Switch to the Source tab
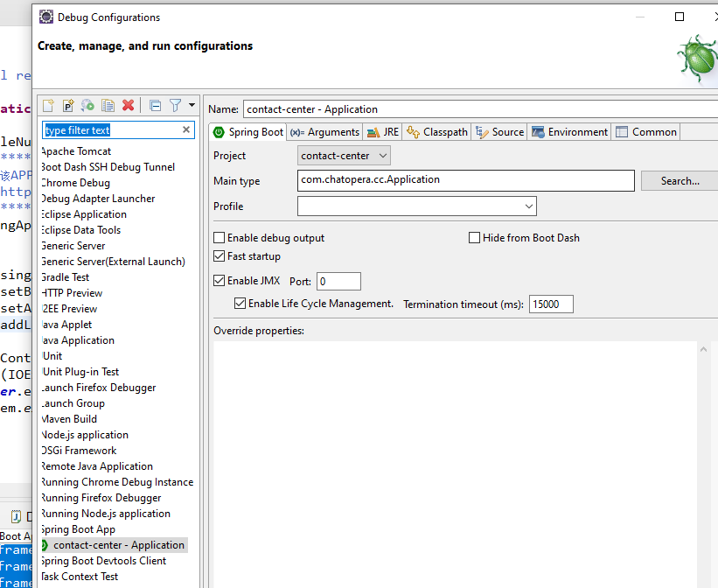 click(x=499, y=132)
